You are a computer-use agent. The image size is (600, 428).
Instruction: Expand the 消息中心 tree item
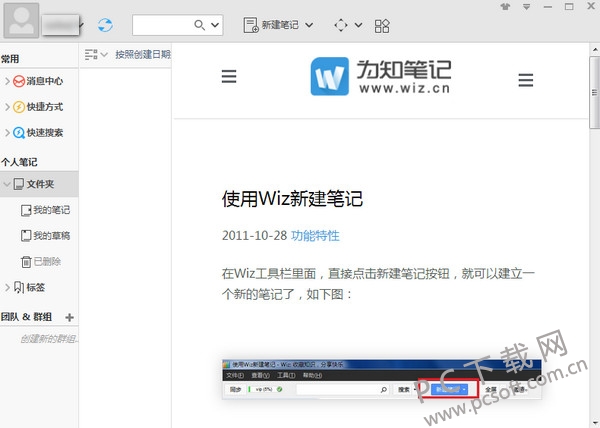tap(7, 81)
